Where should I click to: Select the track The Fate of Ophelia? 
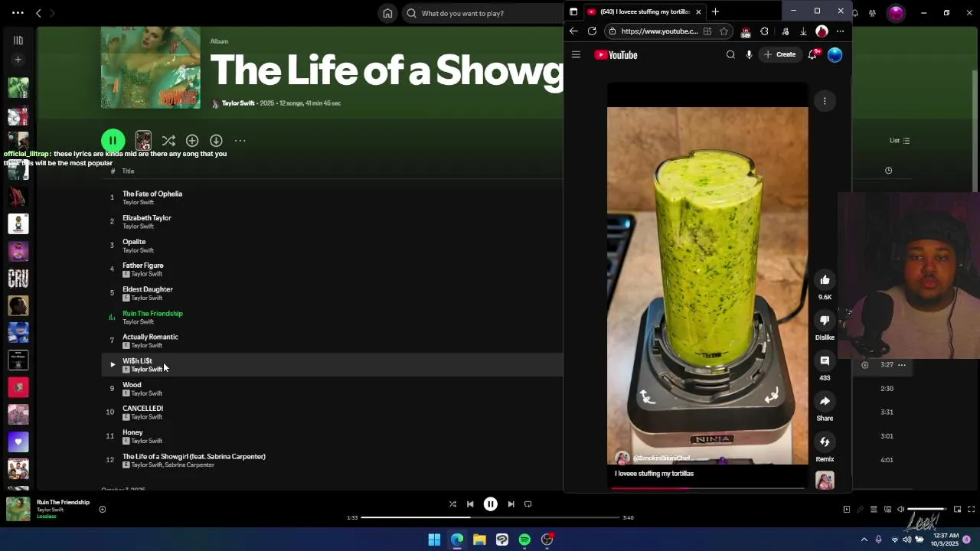pyautogui.click(x=152, y=194)
